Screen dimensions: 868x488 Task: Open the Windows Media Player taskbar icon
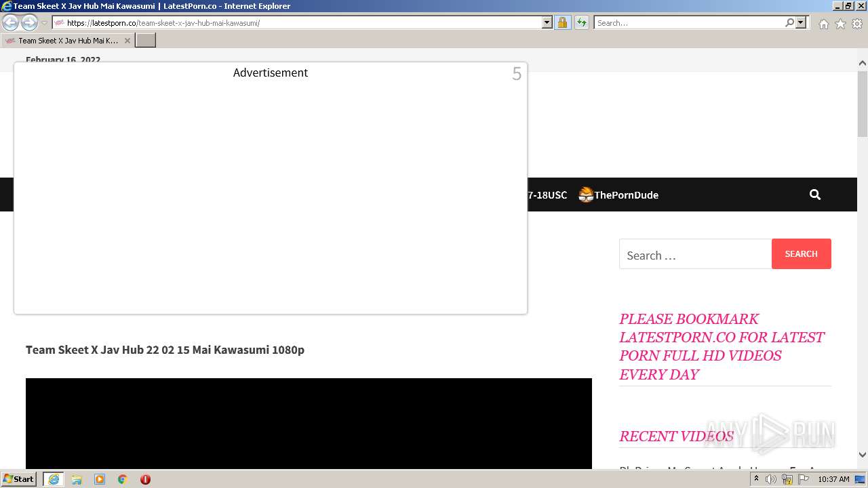[100, 479]
